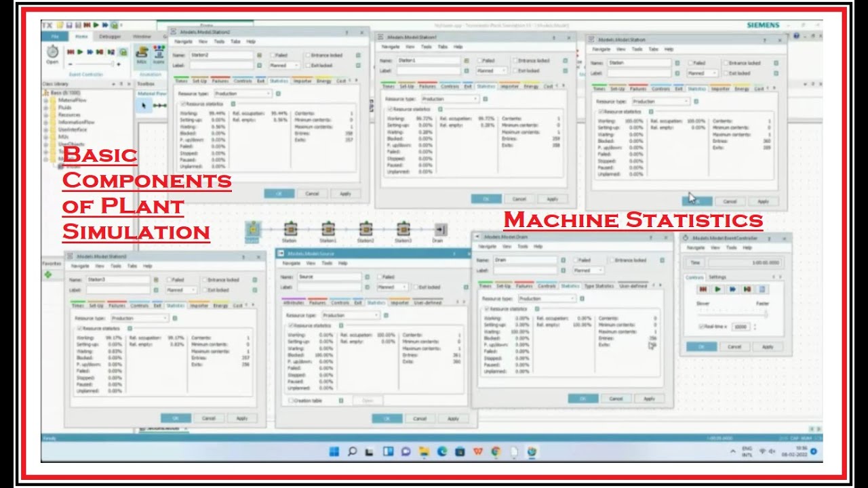Click Fast Forward in EventController dialog
868x488 pixels.
point(732,289)
